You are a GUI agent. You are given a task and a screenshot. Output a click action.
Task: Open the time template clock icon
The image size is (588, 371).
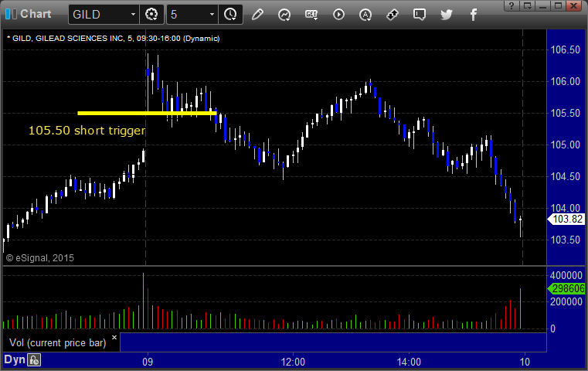point(230,15)
